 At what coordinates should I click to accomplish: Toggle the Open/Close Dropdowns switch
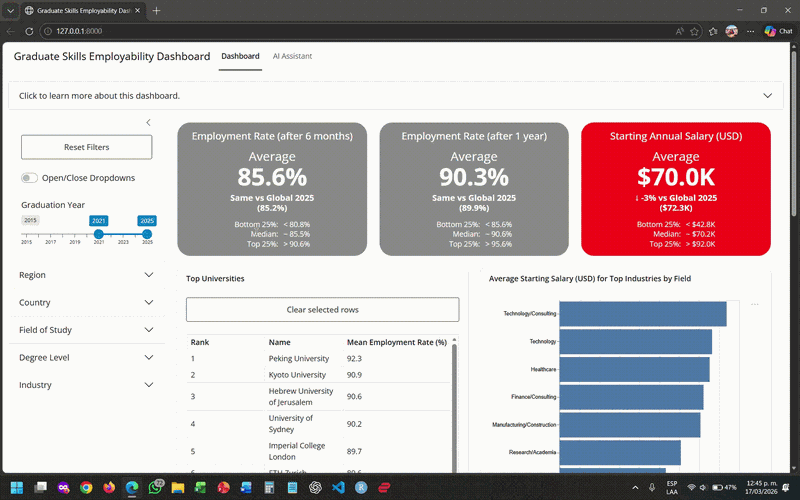tap(30, 178)
